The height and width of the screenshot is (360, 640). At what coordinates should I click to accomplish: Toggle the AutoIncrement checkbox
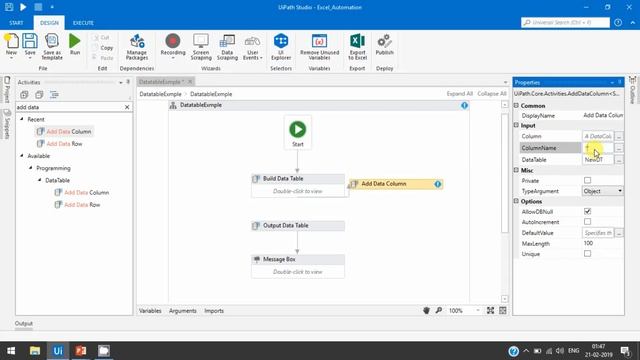click(587, 222)
